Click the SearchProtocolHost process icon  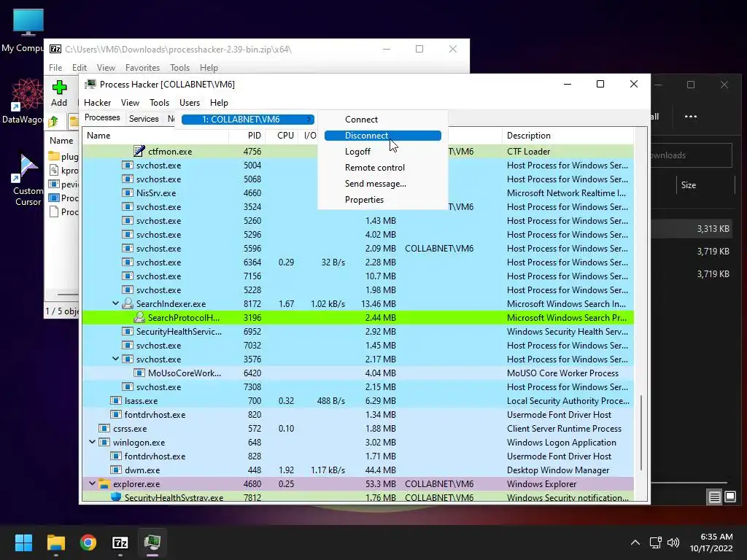[x=139, y=318]
